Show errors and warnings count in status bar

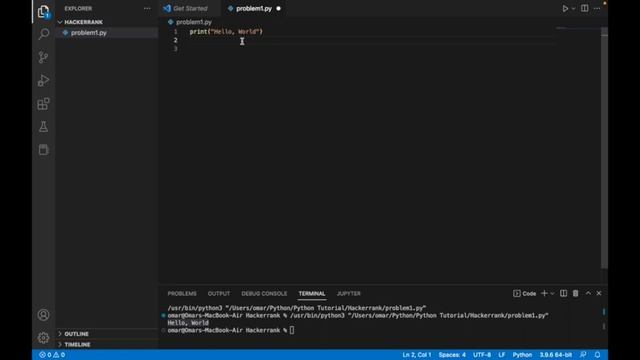pyautogui.click(x=52, y=355)
